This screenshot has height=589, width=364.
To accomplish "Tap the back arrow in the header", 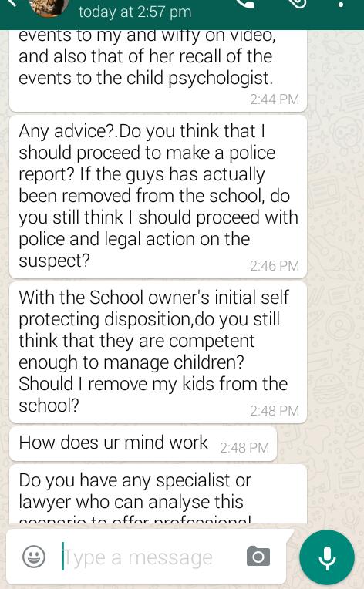I will (15, 3).
